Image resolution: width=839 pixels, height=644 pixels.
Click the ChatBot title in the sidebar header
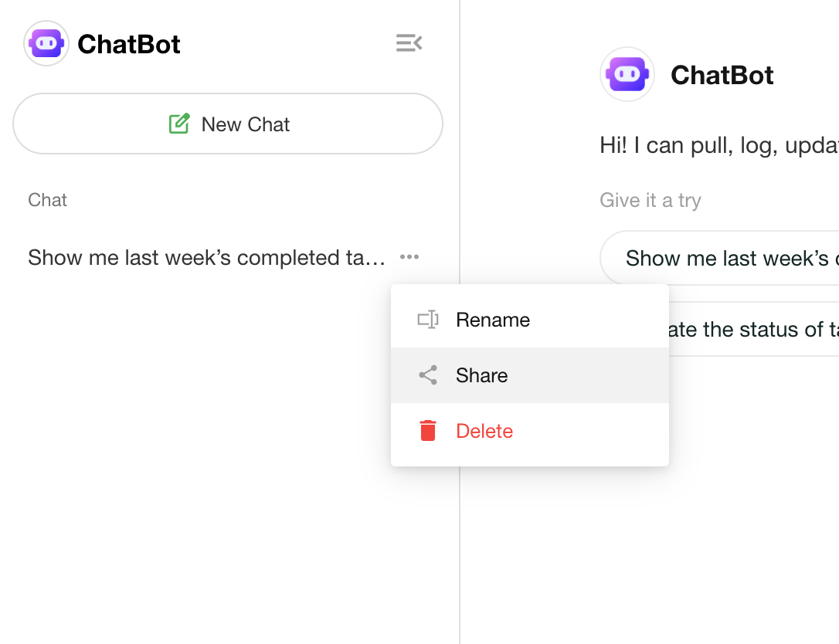[129, 44]
